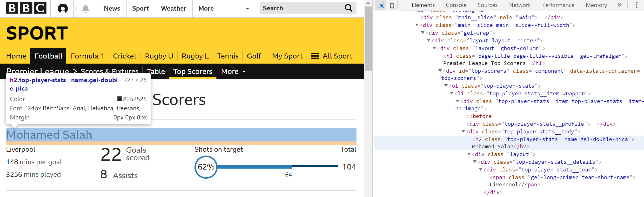Screen dimensions: 644x197
Task: Activate the element inspector picker icon
Action: 381,5
